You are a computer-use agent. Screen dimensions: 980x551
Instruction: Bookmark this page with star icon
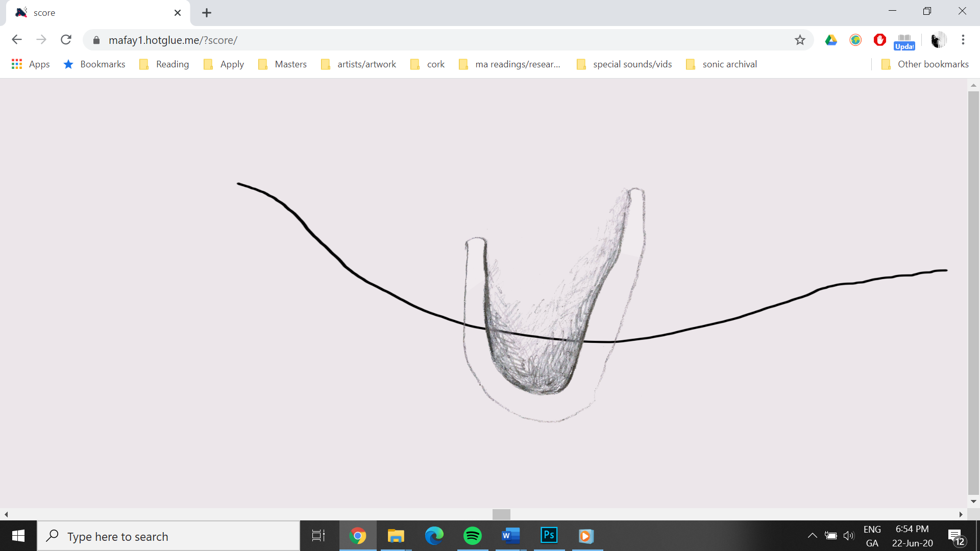(800, 40)
